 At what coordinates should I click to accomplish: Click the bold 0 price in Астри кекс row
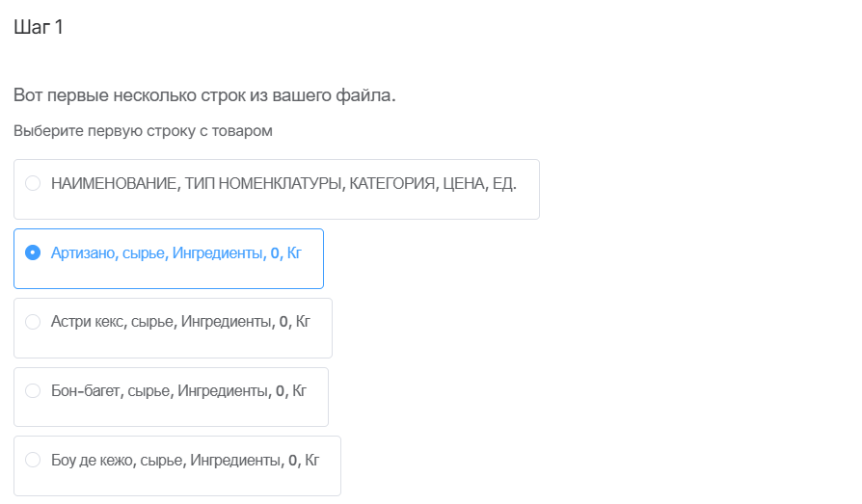pyautogui.click(x=283, y=322)
